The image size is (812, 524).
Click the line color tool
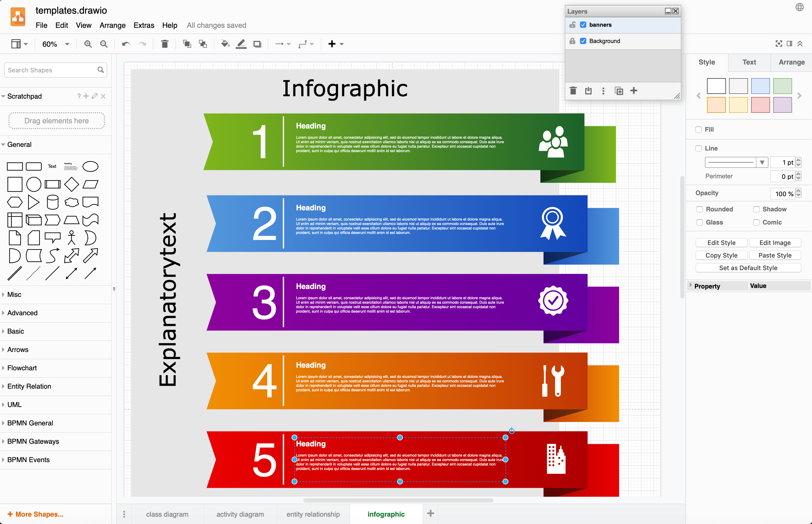(241, 44)
